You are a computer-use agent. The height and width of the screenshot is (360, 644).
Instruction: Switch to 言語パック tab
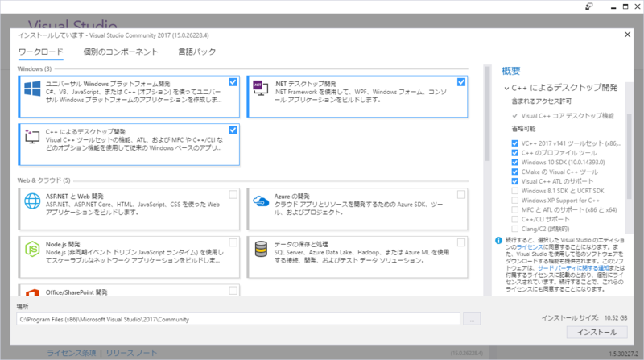[x=196, y=52]
